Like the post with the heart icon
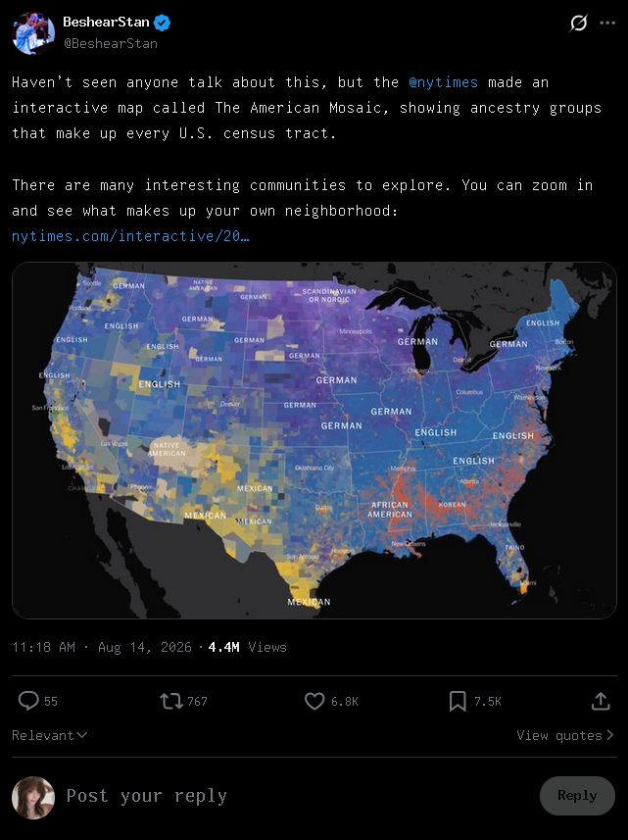This screenshot has width=628, height=840. (x=314, y=701)
